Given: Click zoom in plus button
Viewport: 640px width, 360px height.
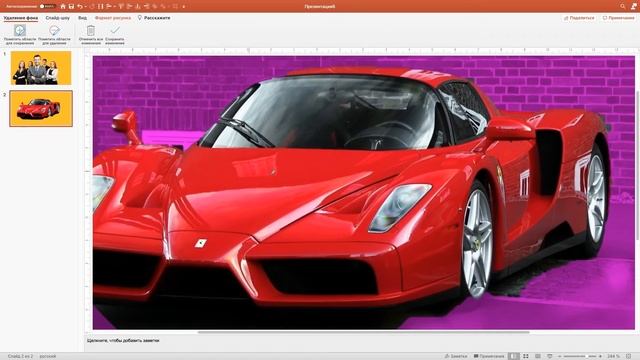Looking at the screenshot, I should [600, 356].
